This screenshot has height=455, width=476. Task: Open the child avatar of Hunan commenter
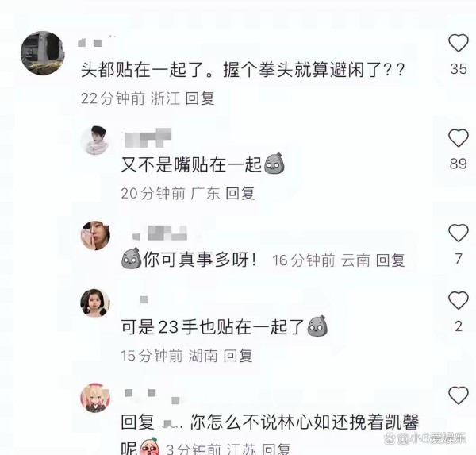(95, 303)
